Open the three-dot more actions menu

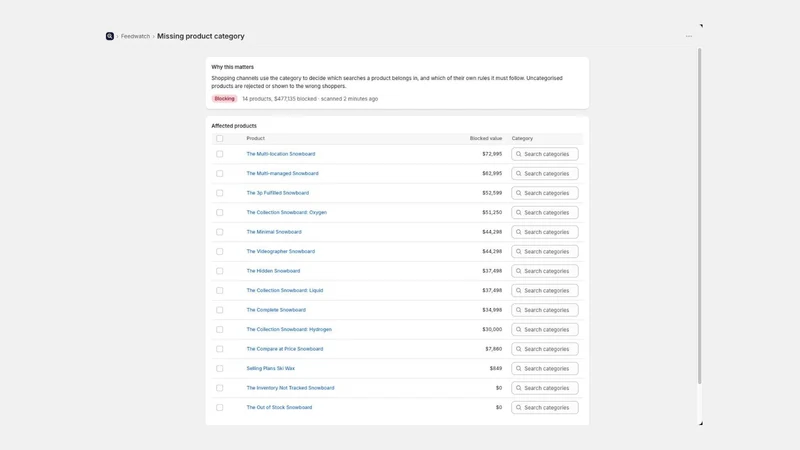point(689,36)
